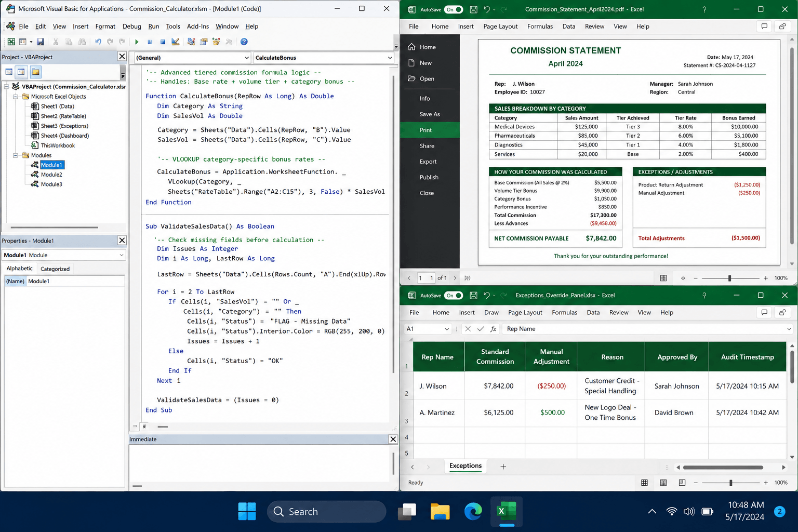
Task: Run the macro with the green play icon
Action: (x=137, y=42)
